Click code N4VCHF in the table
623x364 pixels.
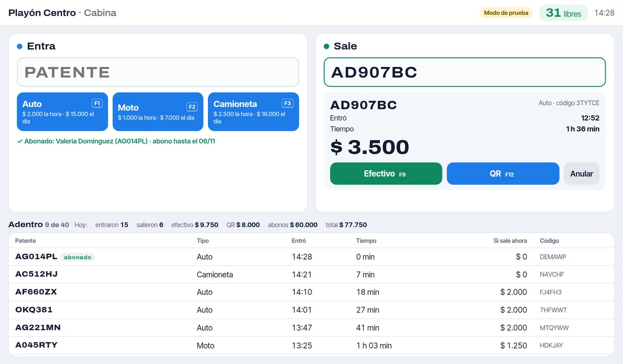coord(552,275)
